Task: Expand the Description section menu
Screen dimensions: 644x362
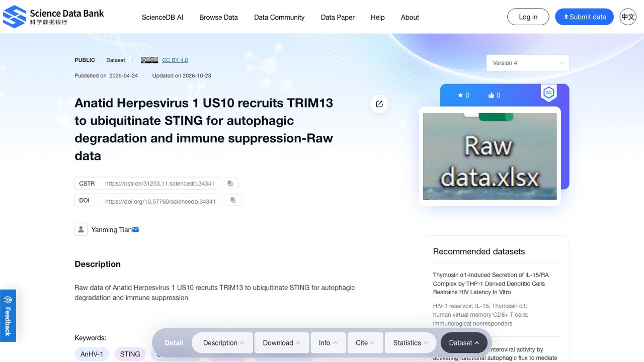Action: tap(223, 343)
